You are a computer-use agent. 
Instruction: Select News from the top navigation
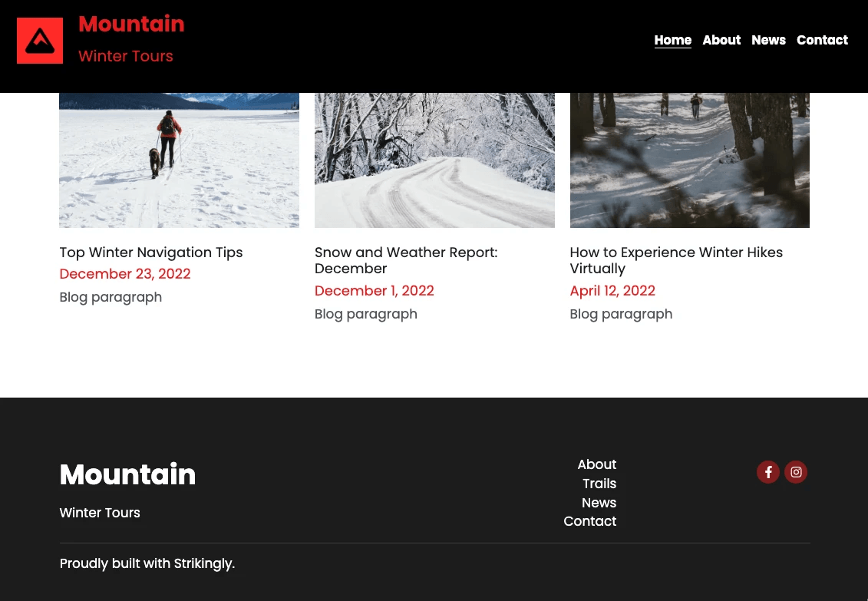click(768, 40)
